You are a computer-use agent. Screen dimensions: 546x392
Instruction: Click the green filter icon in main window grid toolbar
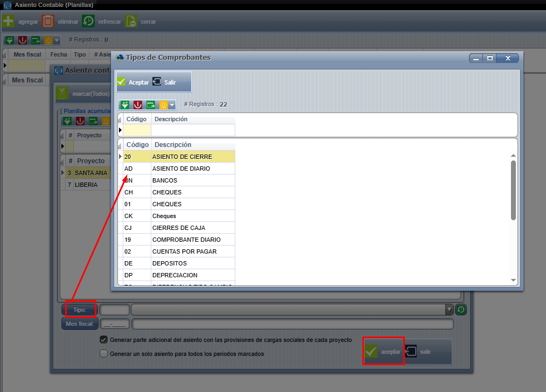[10, 40]
